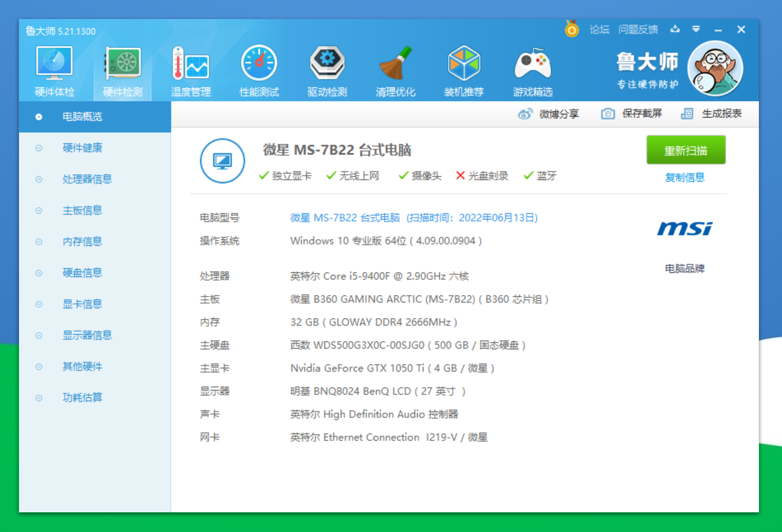Viewport: 782px width, 532px height.
Task: Click the 32 GB GLOWAY DDR4 memory text
Action: pyautogui.click(x=374, y=322)
